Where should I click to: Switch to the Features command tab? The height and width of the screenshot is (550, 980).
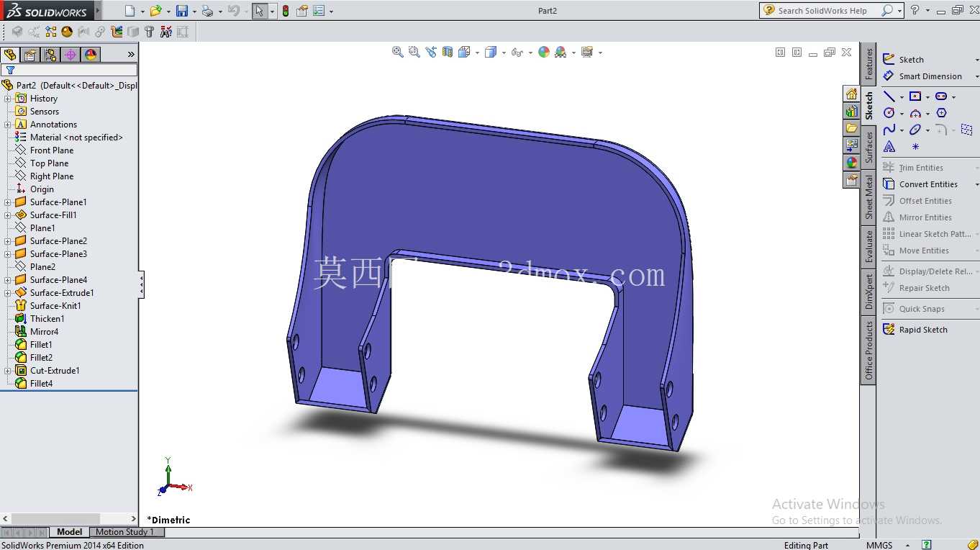[x=868, y=65]
